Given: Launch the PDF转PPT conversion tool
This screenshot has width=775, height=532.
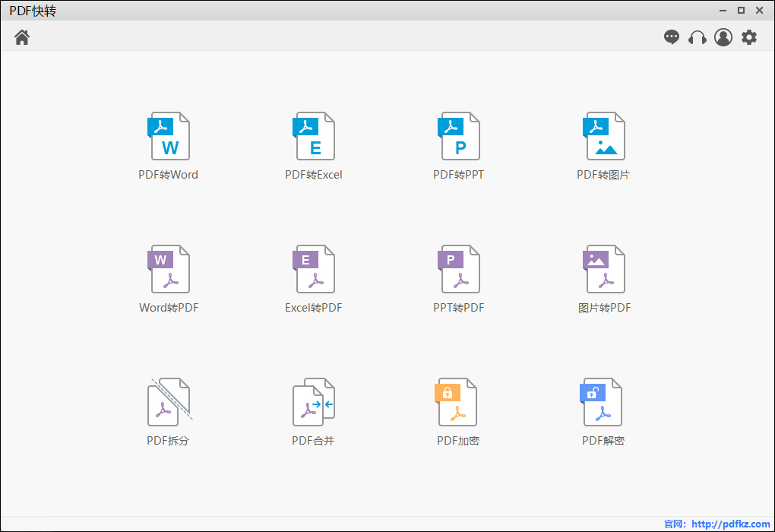Looking at the screenshot, I should [459, 137].
